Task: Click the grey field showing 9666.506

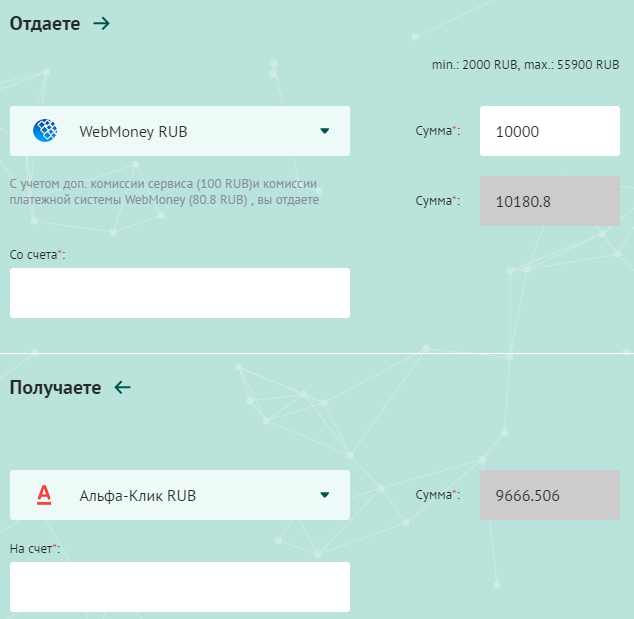Action: click(x=549, y=495)
